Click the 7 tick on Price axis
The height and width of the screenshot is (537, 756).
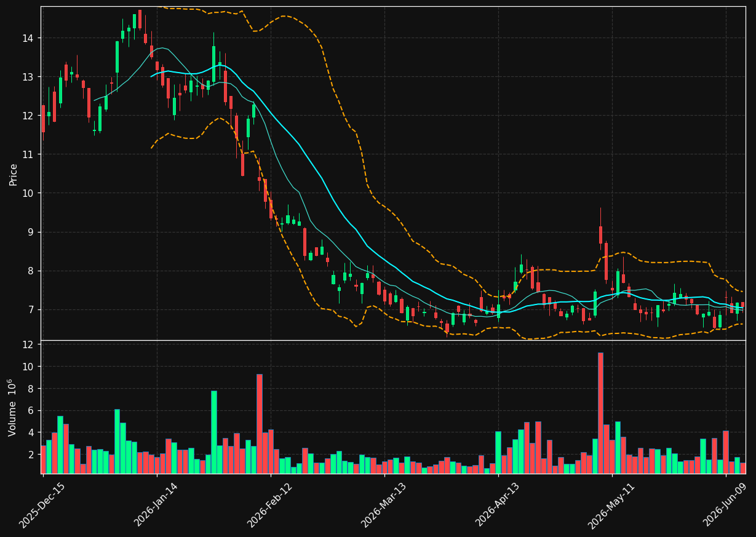32,309
